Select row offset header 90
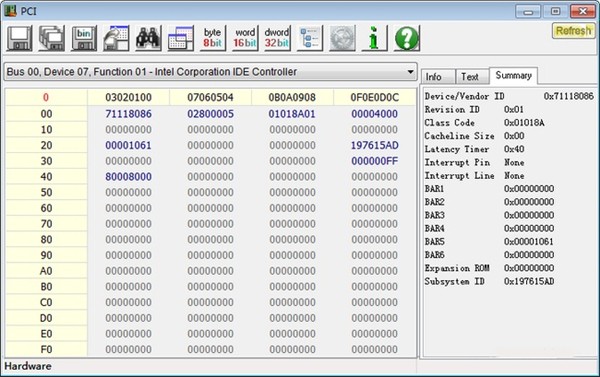Viewport: 600px width, 377px height. pyautogui.click(x=46, y=255)
